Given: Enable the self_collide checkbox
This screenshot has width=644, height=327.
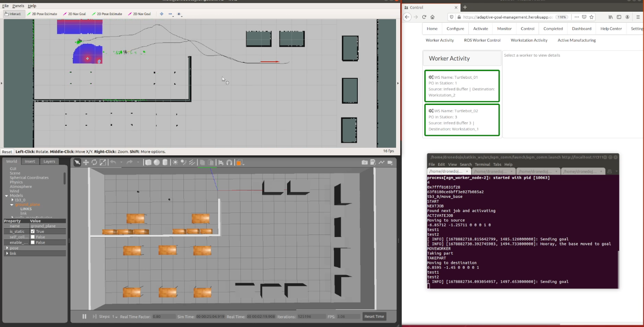Looking at the screenshot, I should click(x=33, y=237).
